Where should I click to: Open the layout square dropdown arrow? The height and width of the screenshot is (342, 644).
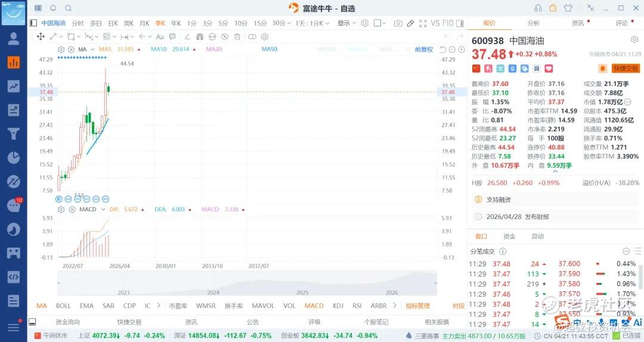pos(384,23)
